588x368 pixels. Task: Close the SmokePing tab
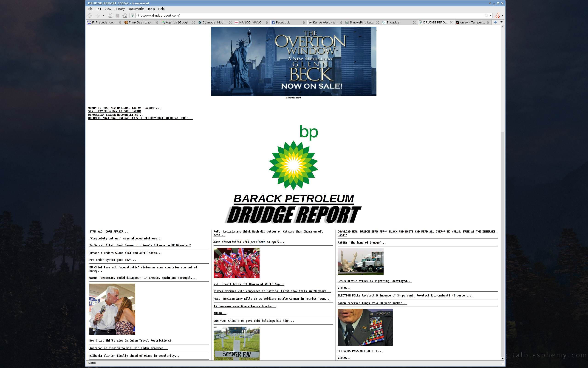[x=378, y=22]
